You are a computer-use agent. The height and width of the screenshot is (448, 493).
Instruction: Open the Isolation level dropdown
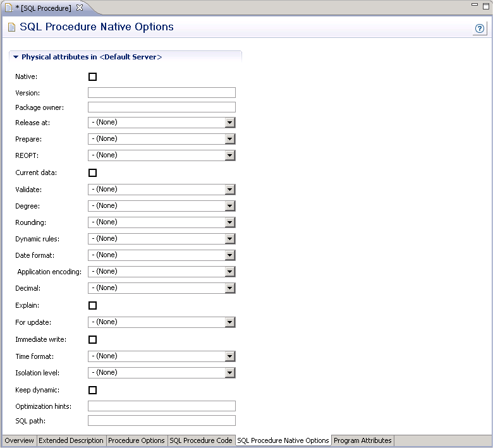point(230,373)
